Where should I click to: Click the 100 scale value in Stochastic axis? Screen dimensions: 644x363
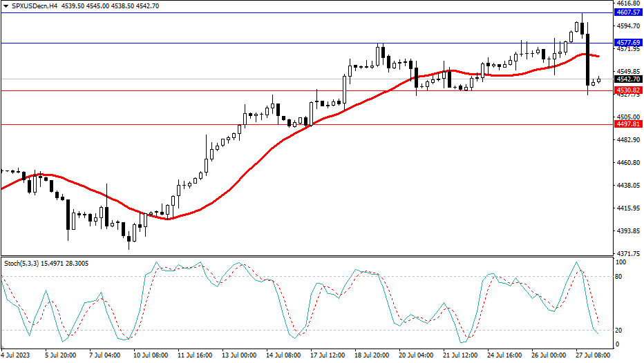coord(621,263)
